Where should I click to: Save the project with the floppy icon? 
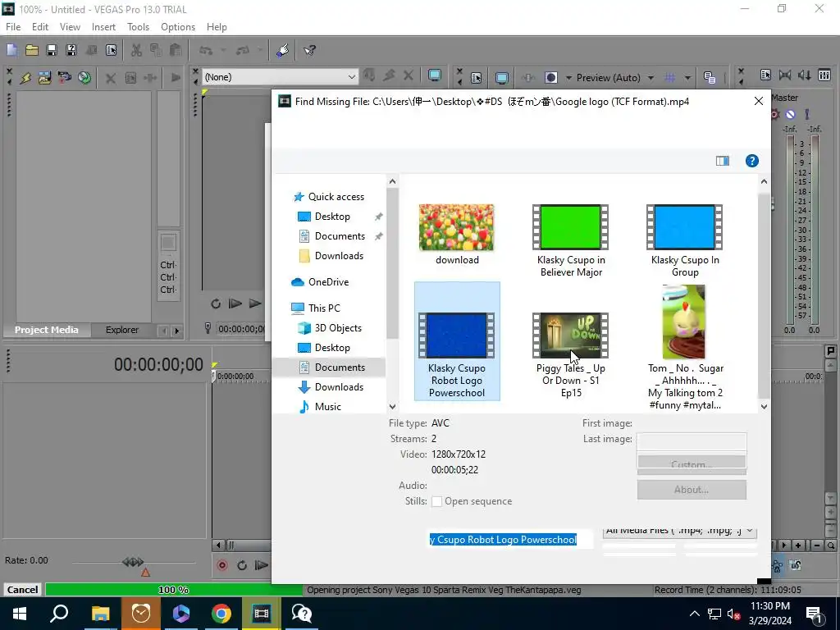(x=52, y=50)
